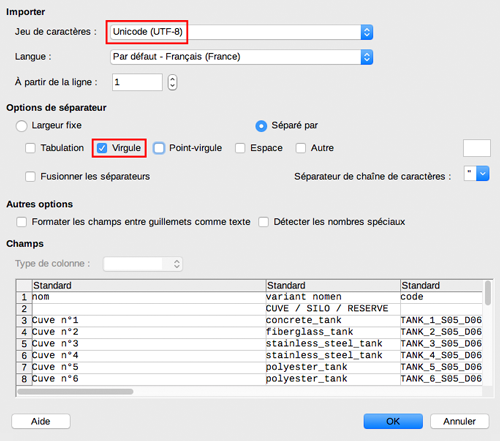Image resolution: width=500 pixels, height=441 pixels.
Task: Click the Aide button
Action: pos(41,421)
